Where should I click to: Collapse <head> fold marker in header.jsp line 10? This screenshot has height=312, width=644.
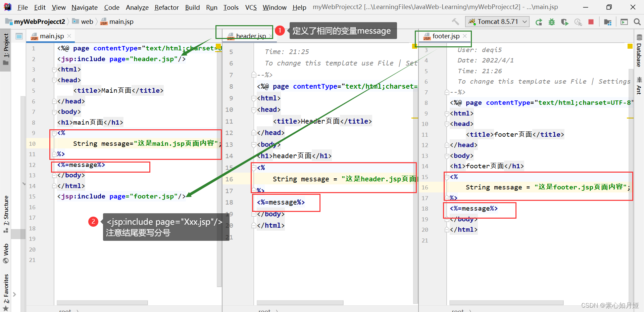tap(254, 110)
